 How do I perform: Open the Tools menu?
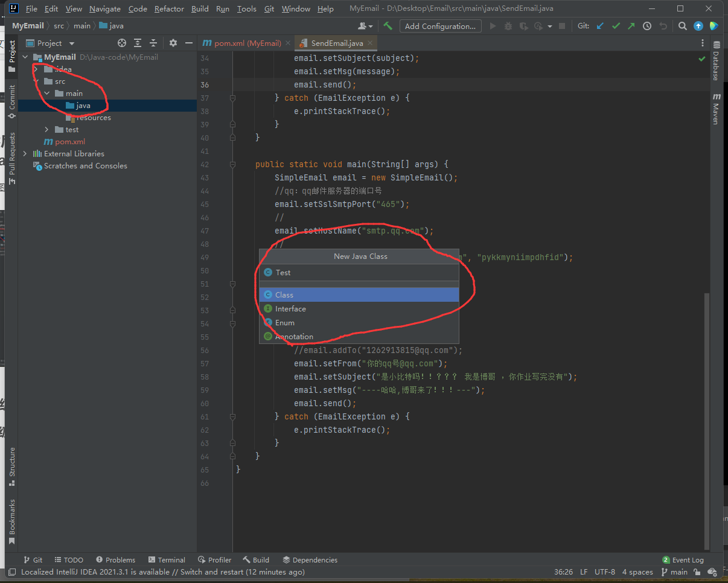[246, 8]
